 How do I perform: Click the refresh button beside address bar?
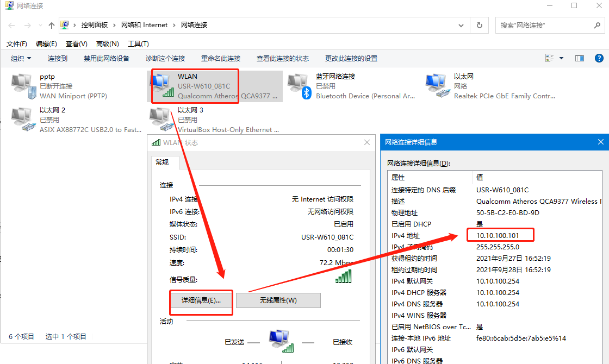pos(479,25)
